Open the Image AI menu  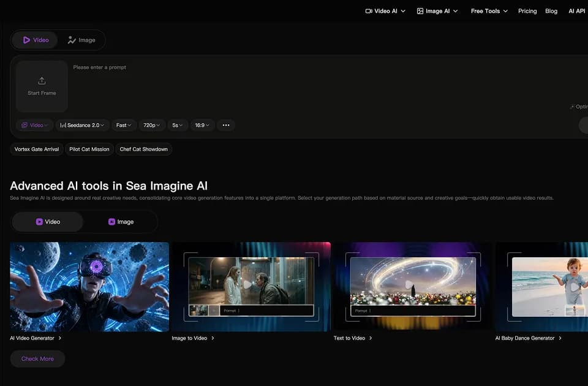click(x=437, y=11)
